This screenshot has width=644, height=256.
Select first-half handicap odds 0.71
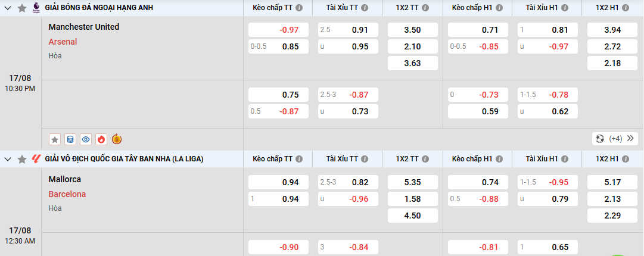coord(478,30)
